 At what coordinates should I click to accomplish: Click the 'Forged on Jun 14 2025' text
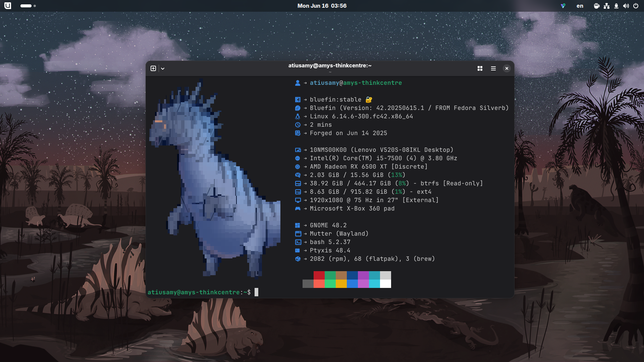pyautogui.click(x=348, y=133)
